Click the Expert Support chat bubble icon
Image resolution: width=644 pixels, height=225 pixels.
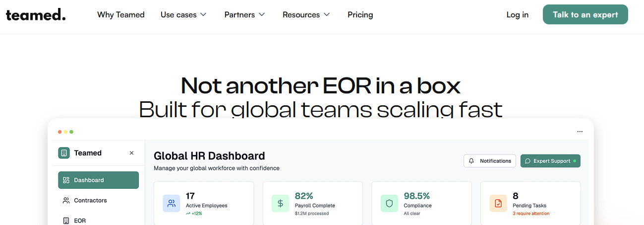[528, 161]
